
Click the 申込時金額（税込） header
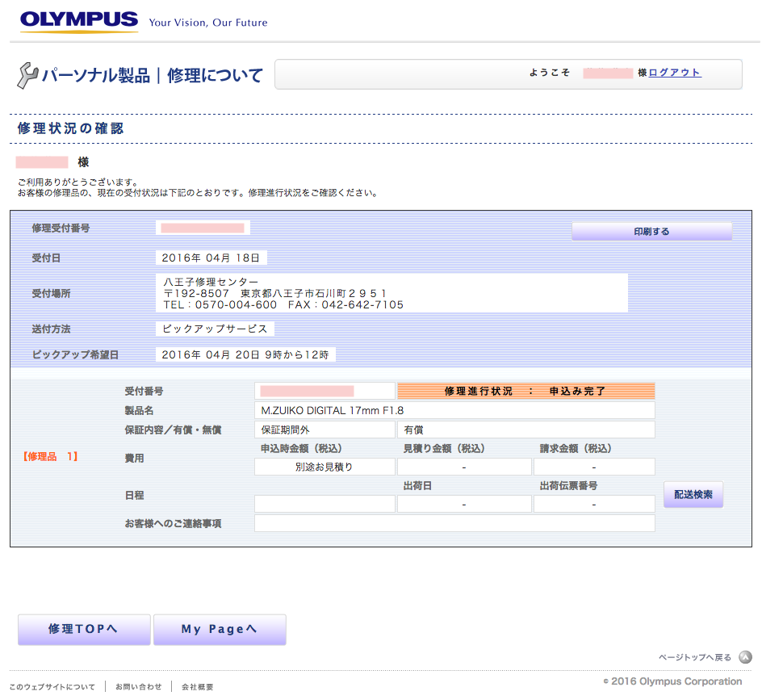click(301, 448)
